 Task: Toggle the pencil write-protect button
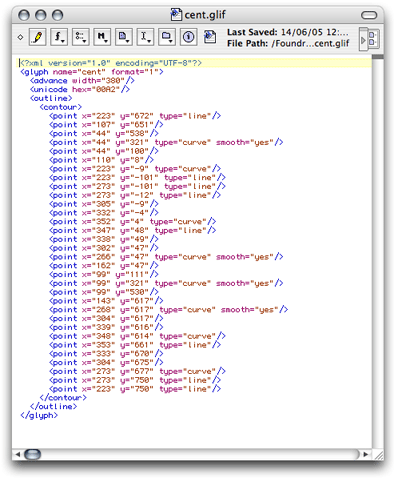[x=38, y=37]
